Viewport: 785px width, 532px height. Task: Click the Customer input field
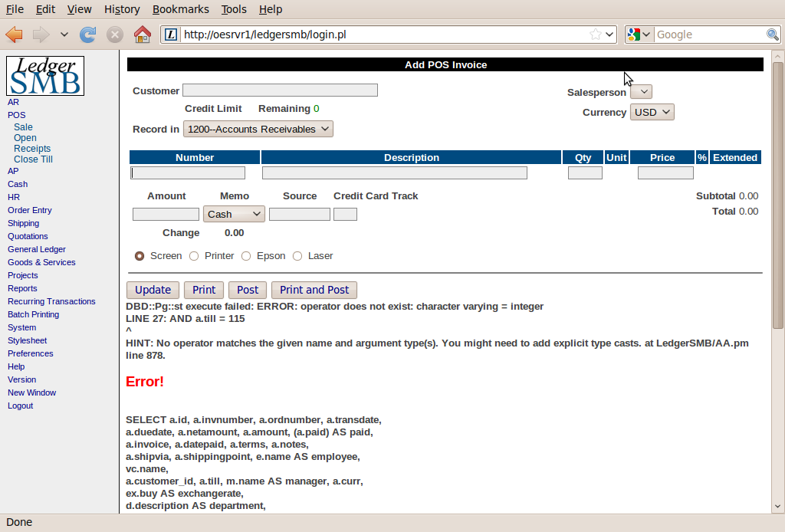pos(281,90)
